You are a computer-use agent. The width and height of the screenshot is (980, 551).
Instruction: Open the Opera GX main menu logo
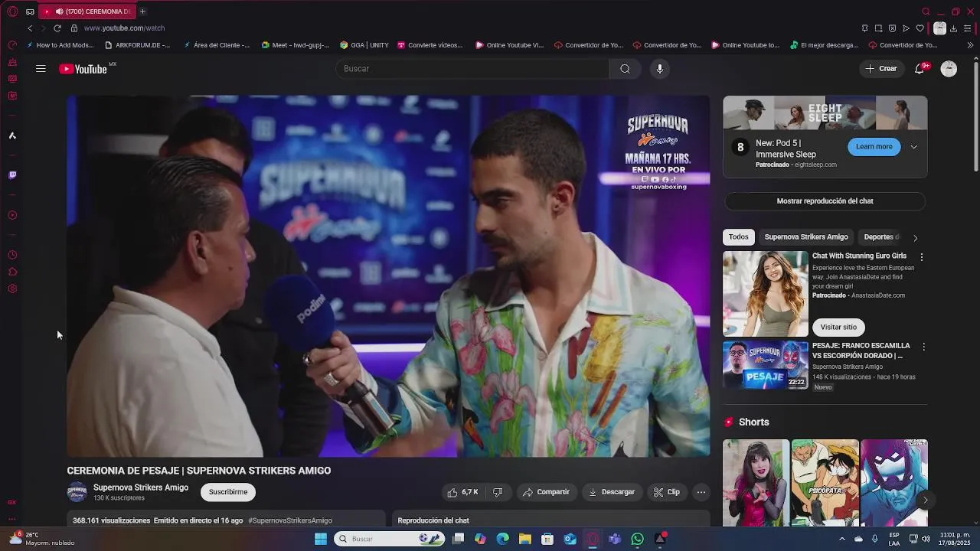point(12,11)
